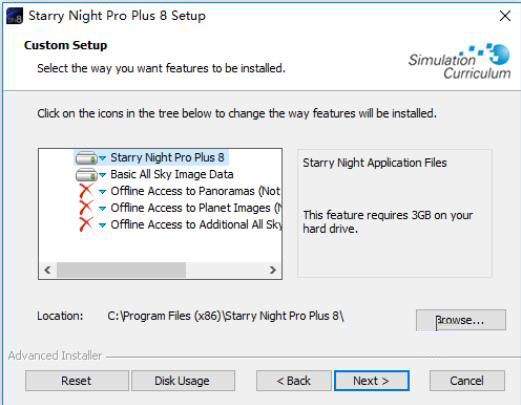Viewport: 521px width, 405px height.
Task: Click the right arrow of the tree scrollbar
Action: (x=273, y=270)
